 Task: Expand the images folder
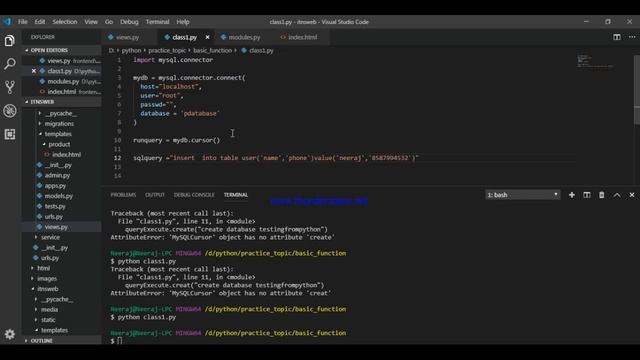click(47, 278)
